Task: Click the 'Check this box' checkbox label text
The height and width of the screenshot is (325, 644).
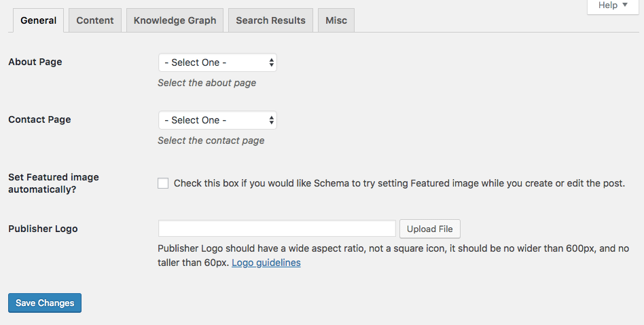Action: 399,183
